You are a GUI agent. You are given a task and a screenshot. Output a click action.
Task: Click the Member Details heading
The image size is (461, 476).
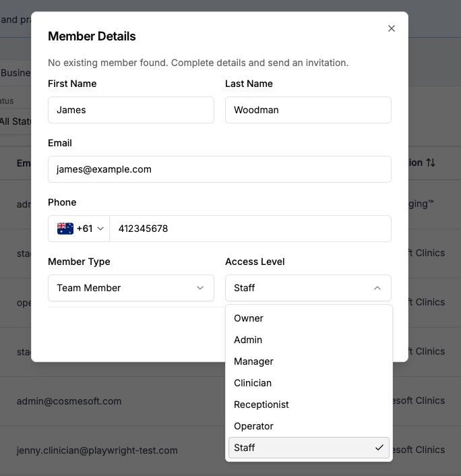[x=92, y=36]
